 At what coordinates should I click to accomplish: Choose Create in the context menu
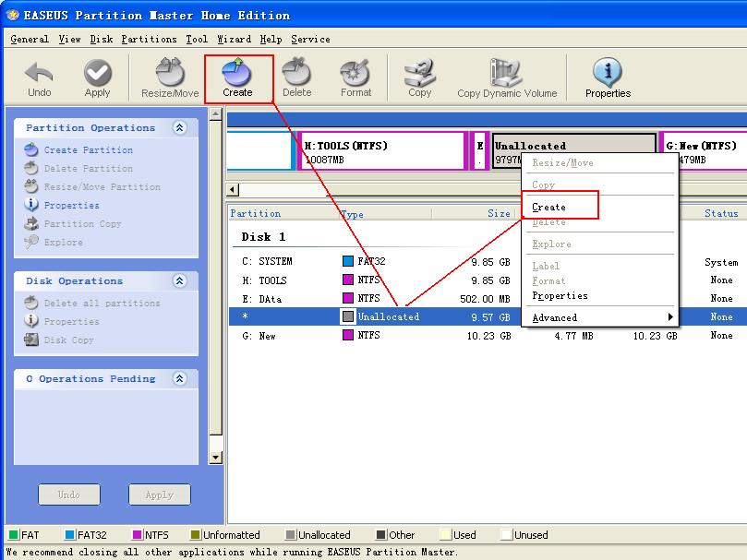click(x=548, y=208)
